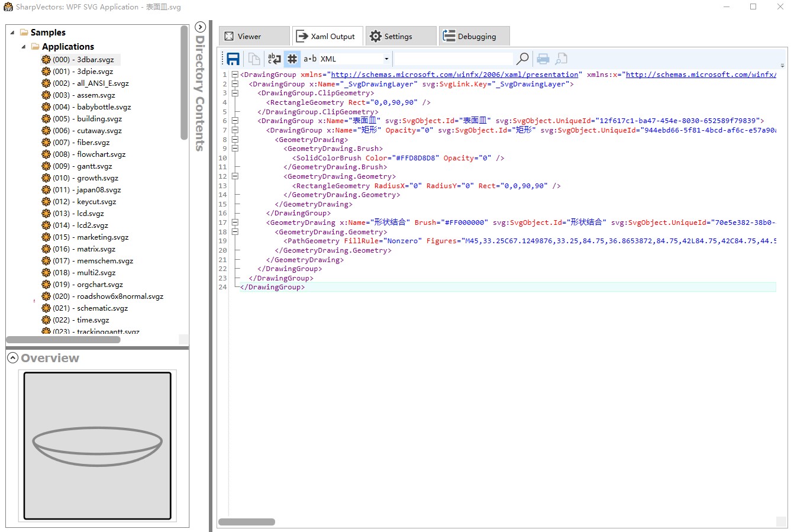Toggle the line numbers display

coord(292,58)
